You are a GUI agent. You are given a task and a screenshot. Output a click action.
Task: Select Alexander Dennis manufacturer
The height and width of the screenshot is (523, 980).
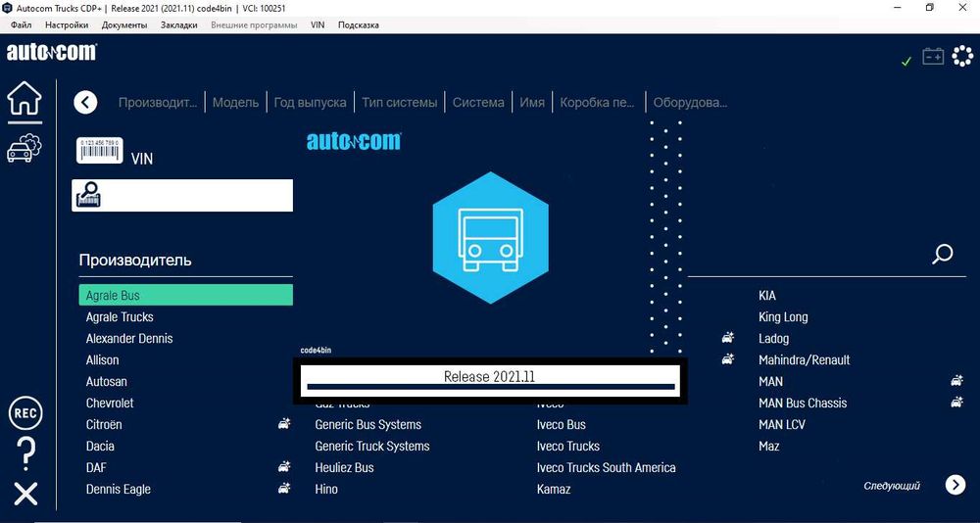point(129,338)
